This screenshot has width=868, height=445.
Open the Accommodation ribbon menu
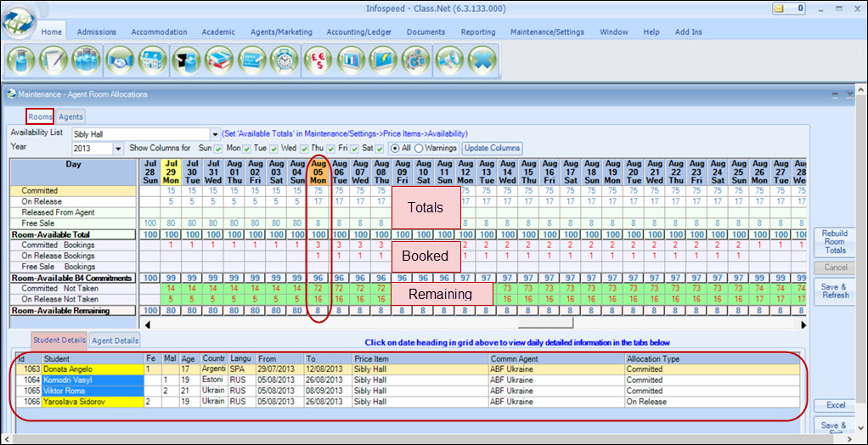pyautogui.click(x=159, y=32)
